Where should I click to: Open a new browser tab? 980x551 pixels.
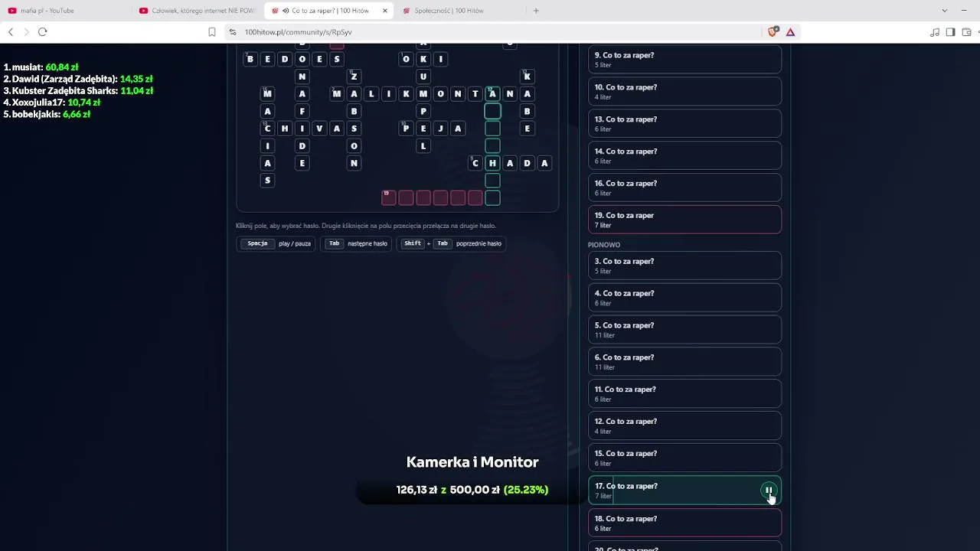536,11
